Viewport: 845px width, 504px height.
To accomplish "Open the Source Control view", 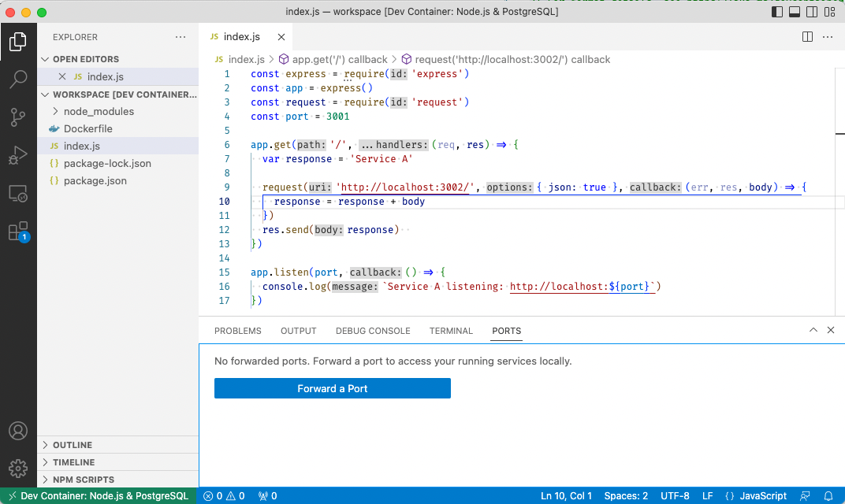I will pos(18,117).
